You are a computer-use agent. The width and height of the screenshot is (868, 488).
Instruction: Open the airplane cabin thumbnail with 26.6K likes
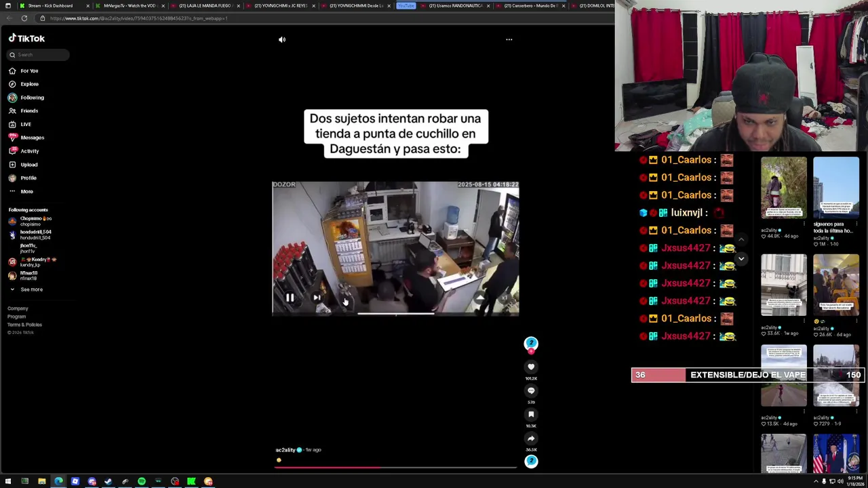(836, 285)
